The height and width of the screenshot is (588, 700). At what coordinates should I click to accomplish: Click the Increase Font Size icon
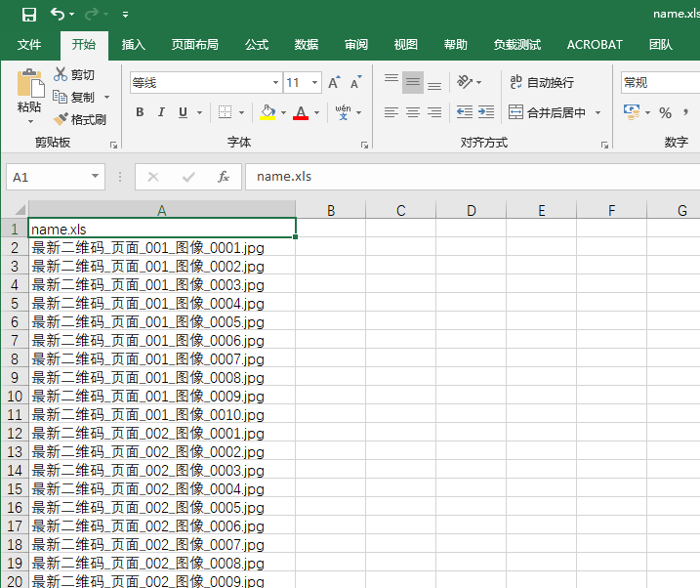[x=334, y=83]
